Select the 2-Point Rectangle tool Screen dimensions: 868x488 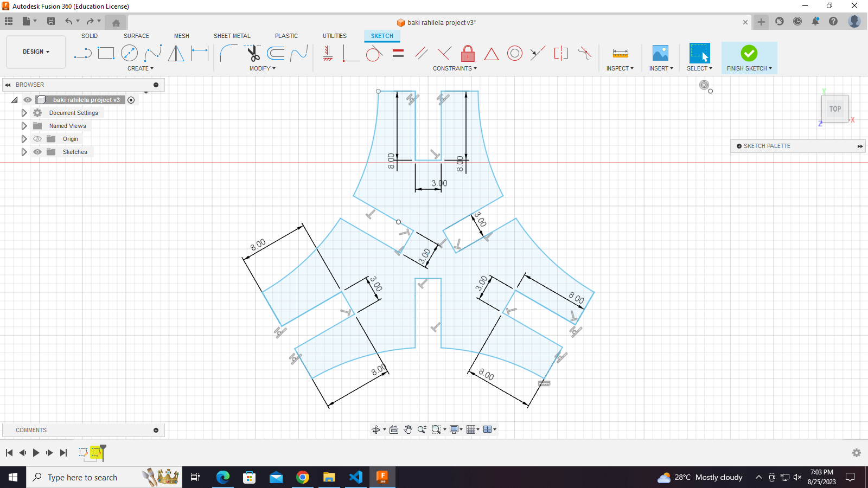106,53
